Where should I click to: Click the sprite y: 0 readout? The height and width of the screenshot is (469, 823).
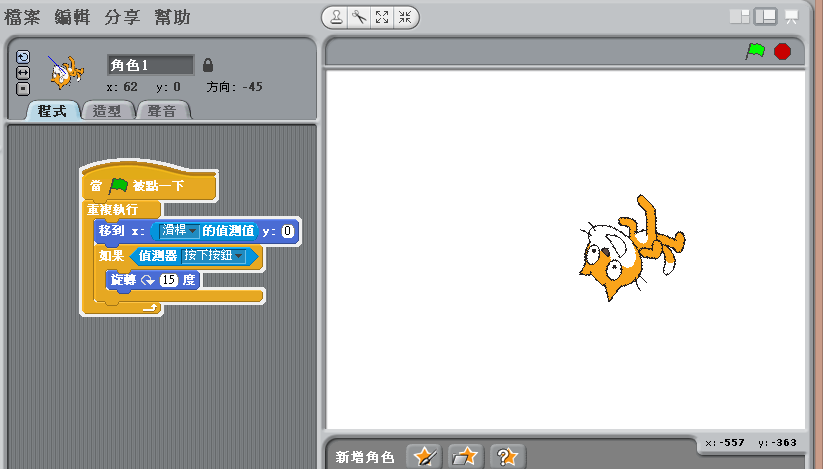pyautogui.click(x=168, y=87)
